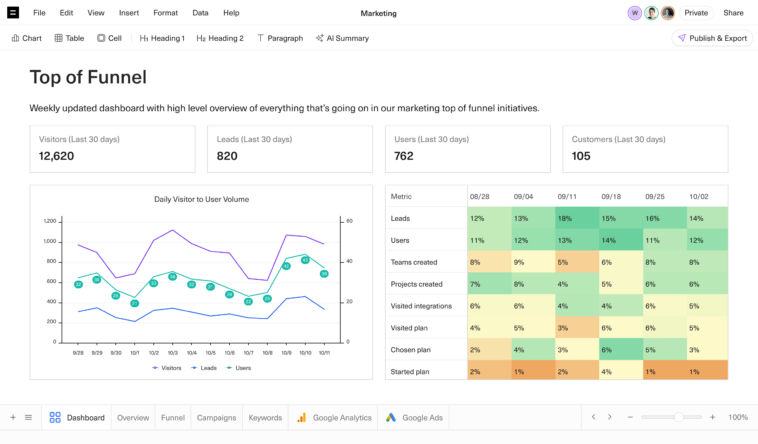Select the Visitors metric card

point(112,149)
